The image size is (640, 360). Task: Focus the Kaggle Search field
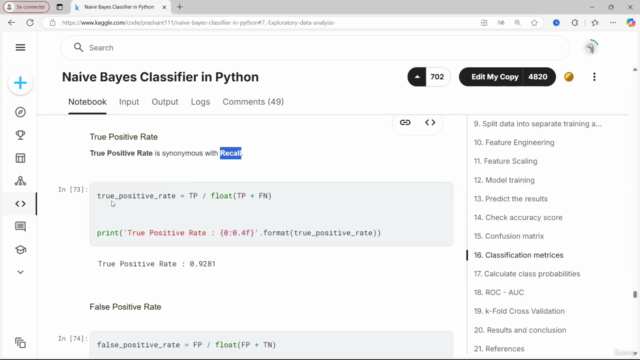[314, 48]
